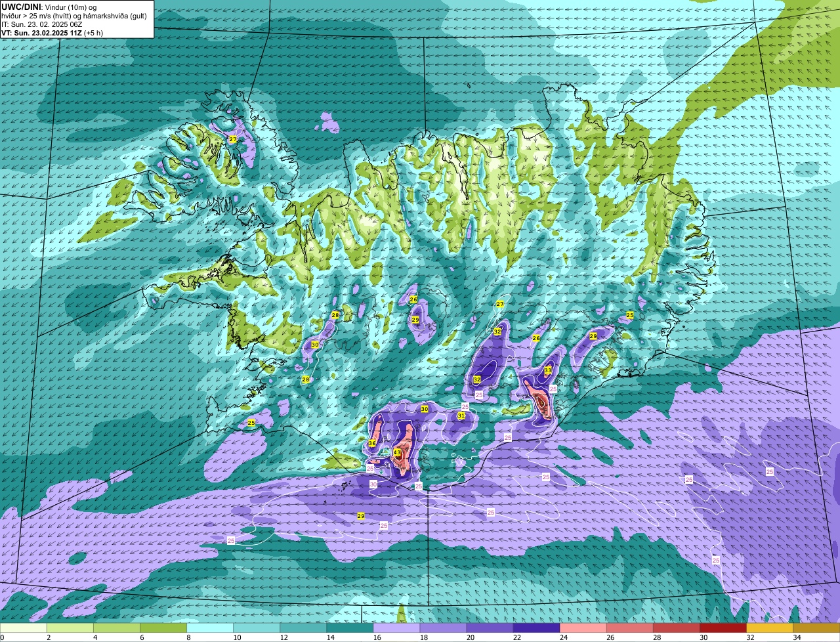Viewport: 840px width, 642px height.
Task: Click the legend scale number 24
Action: (x=563, y=637)
